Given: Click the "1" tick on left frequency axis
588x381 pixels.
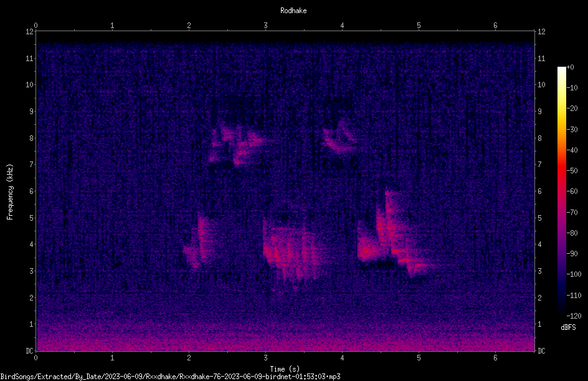Looking at the screenshot, I should pos(31,324).
